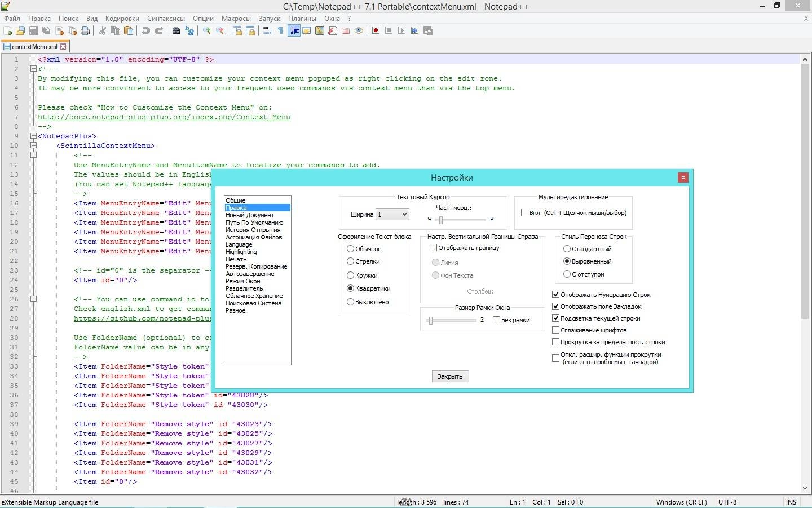Toggle Подсветка текущей строки checkbox
812x508 pixels.
(x=555, y=318)
